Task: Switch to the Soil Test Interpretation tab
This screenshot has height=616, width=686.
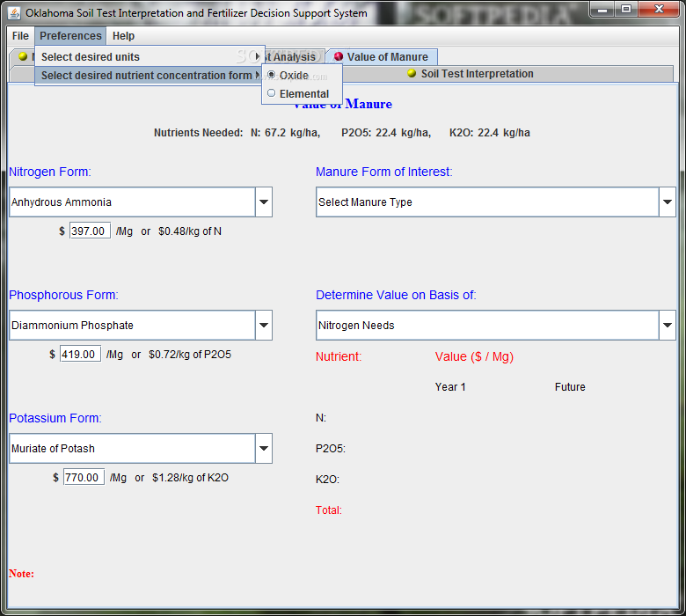Action: click(471, 74)
